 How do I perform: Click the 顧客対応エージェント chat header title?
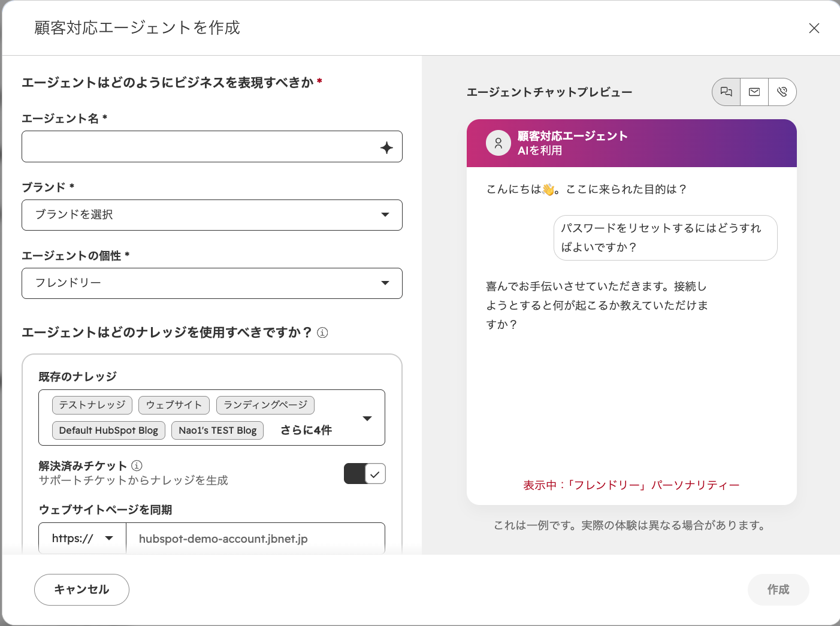click(573, 136)
